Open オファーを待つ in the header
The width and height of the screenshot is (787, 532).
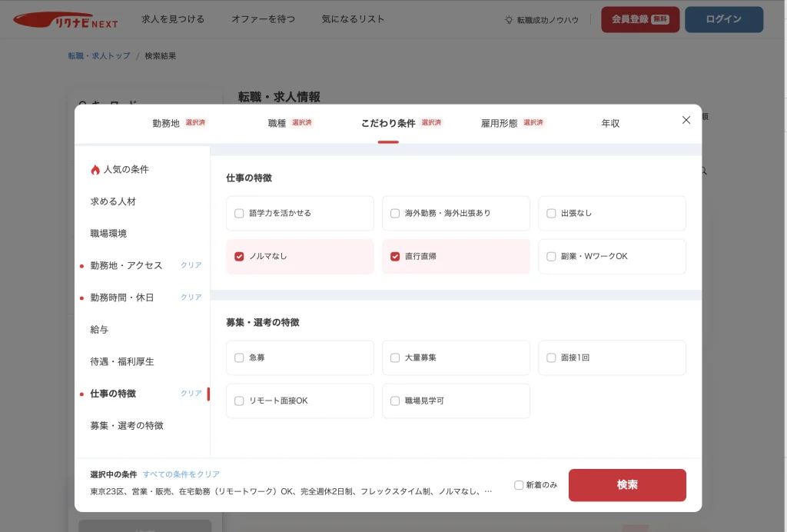263,19
